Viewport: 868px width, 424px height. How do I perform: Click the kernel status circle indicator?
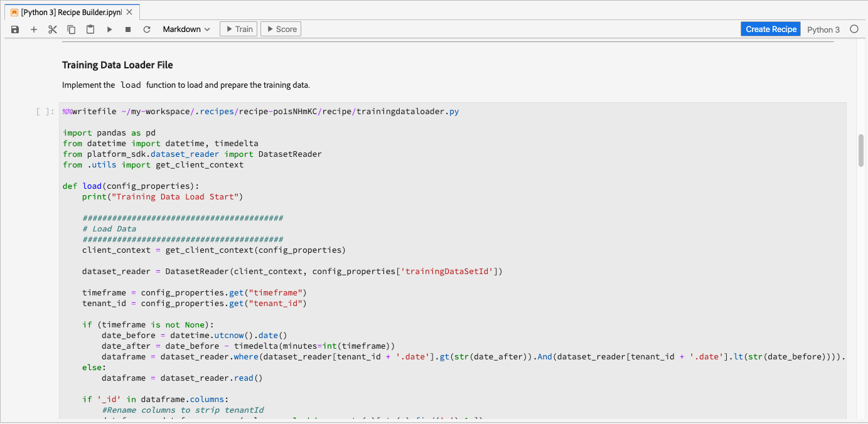pyautogui.click(x=854, y=29)
